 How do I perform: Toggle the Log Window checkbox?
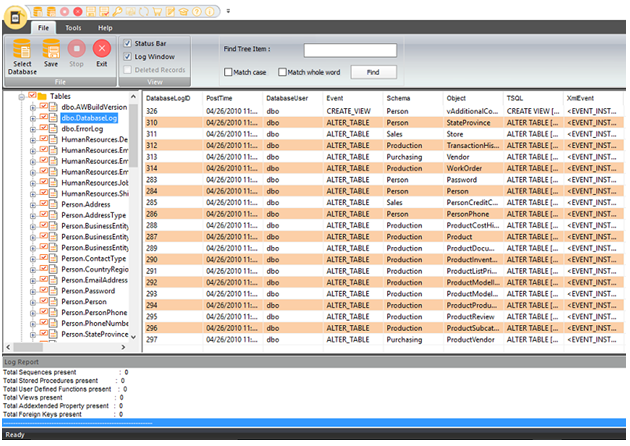(x=127, y=57)
